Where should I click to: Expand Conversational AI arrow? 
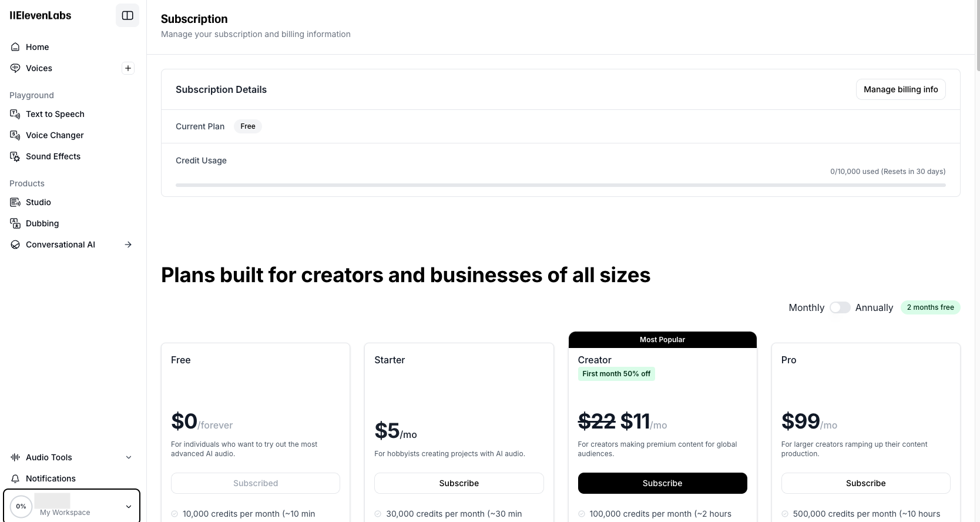tap(128, 245)
